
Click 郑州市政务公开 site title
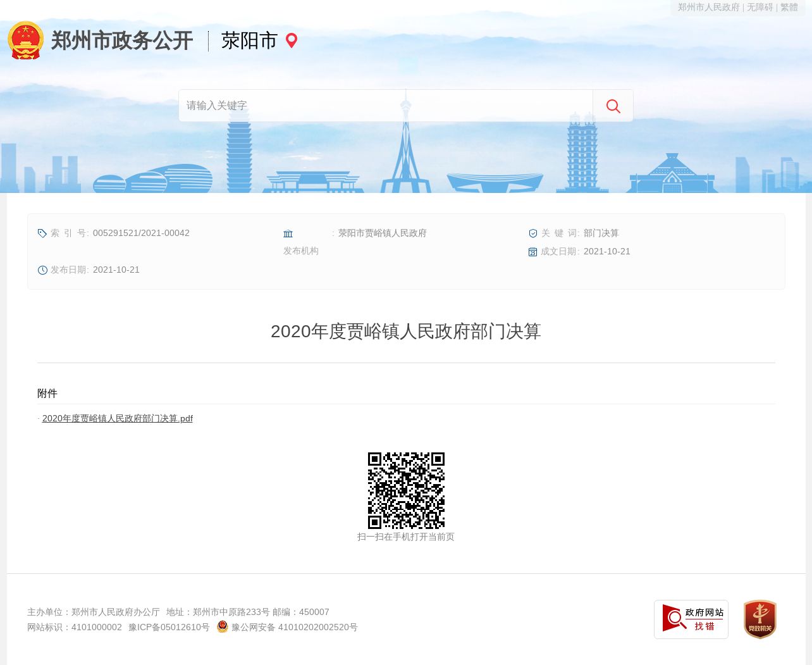click(x=122, y=40)
